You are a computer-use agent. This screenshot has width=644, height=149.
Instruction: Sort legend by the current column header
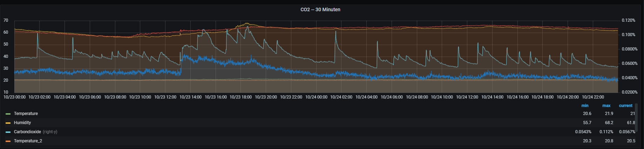[x=625, y=106]
